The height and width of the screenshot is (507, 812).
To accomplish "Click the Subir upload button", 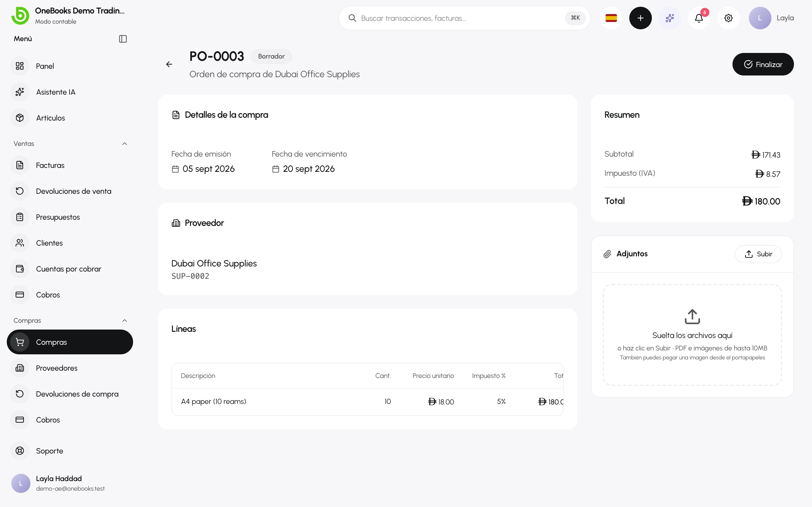I will coord(758,254).
